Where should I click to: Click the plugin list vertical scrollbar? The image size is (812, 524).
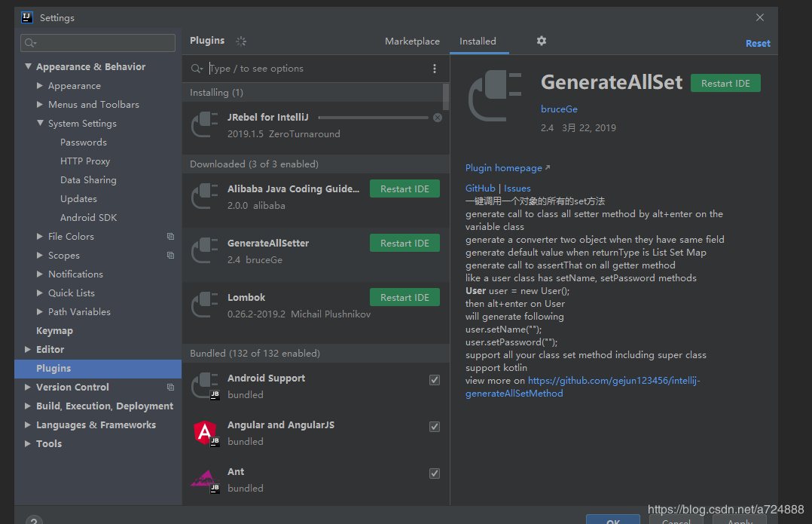[x=446, y=97]
